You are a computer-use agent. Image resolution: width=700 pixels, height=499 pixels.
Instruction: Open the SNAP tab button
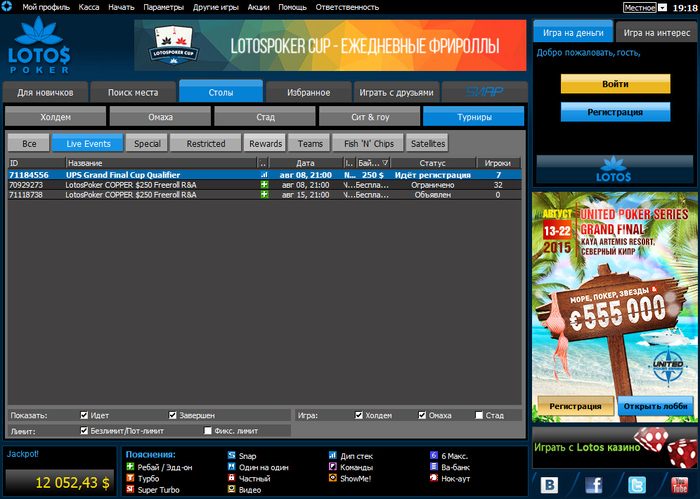484,92
